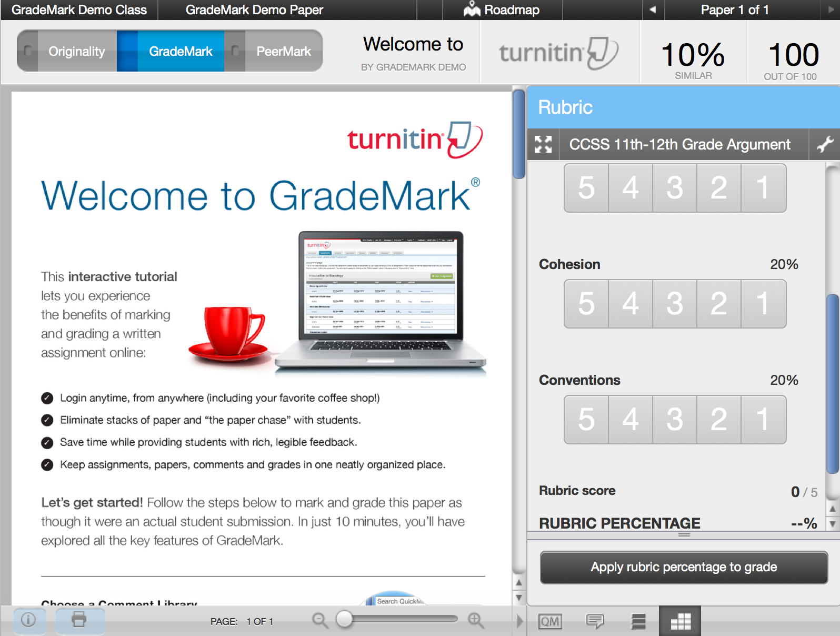Screen dimensions: 840x636
Task: Click the document zoom slider handle
Action: tap(344, 619)
